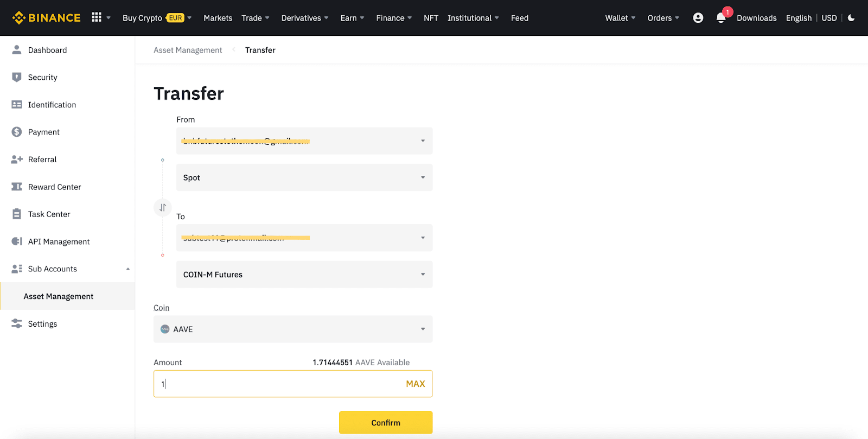Click MAX to fill full amount
Image resolution: width=868 pixels, height=439 pixels.
[x=415, y=384]
